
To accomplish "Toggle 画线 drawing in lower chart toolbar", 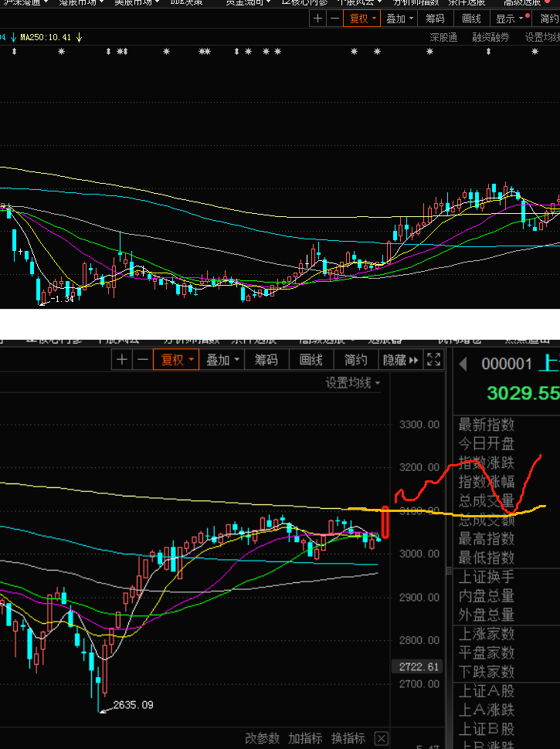I will (x=311, y=360).
